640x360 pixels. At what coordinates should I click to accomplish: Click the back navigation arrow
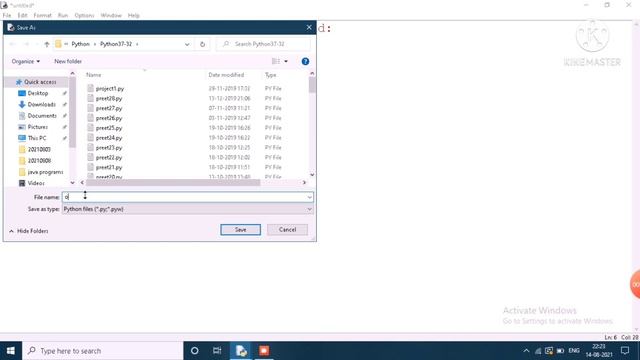pyautogui.click(x=12, y=44)
